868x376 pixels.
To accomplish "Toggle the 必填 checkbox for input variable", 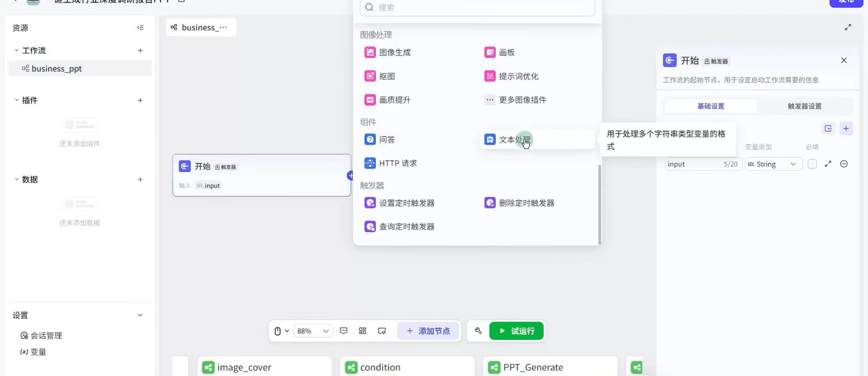I will coord(812,164).
